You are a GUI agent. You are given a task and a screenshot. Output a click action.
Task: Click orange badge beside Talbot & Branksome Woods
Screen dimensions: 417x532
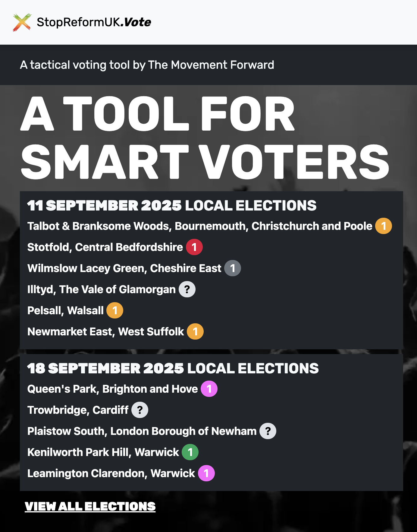383,226
